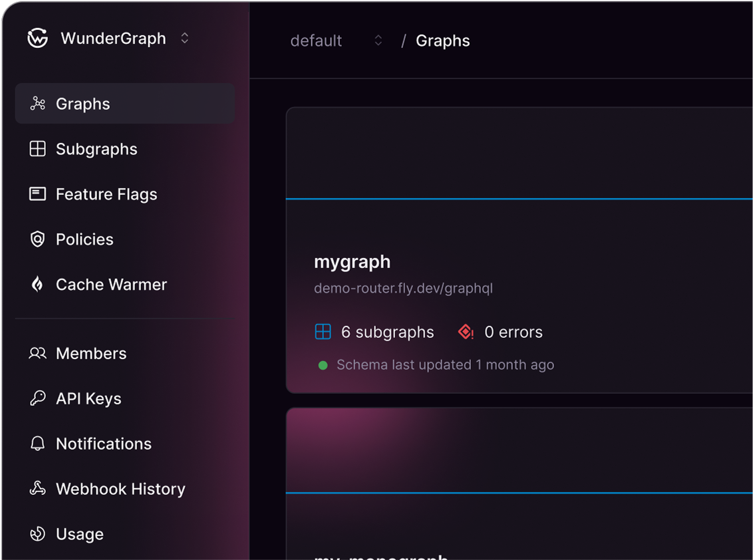Image resolution: width=753 pixels, height=560 pixels.
Task: Click the API Keys key icon
Action: (x=37, y=398)
